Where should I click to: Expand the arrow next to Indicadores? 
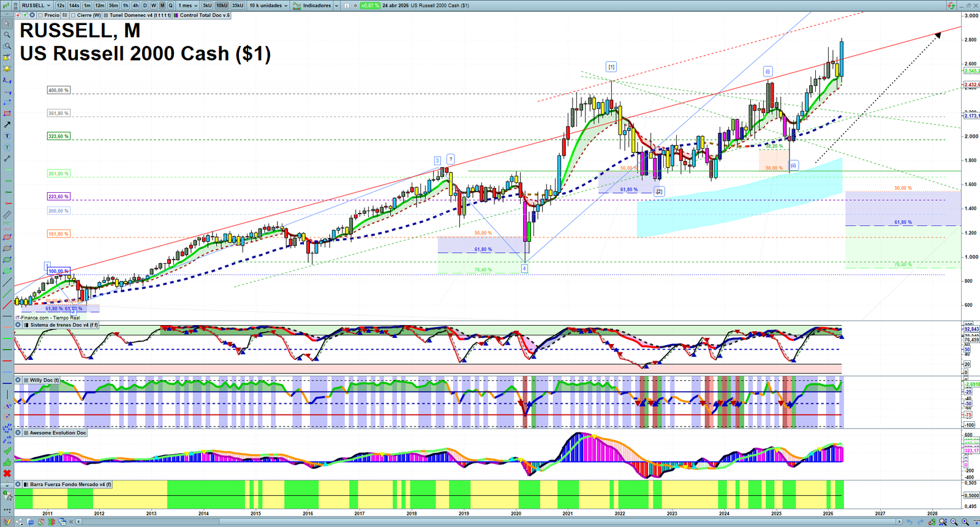click(337, 6)
